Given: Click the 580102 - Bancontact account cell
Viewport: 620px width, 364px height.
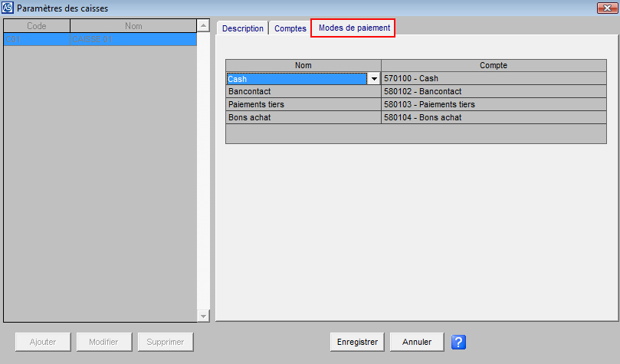Looking at the screenshot, I should point(494,91).
